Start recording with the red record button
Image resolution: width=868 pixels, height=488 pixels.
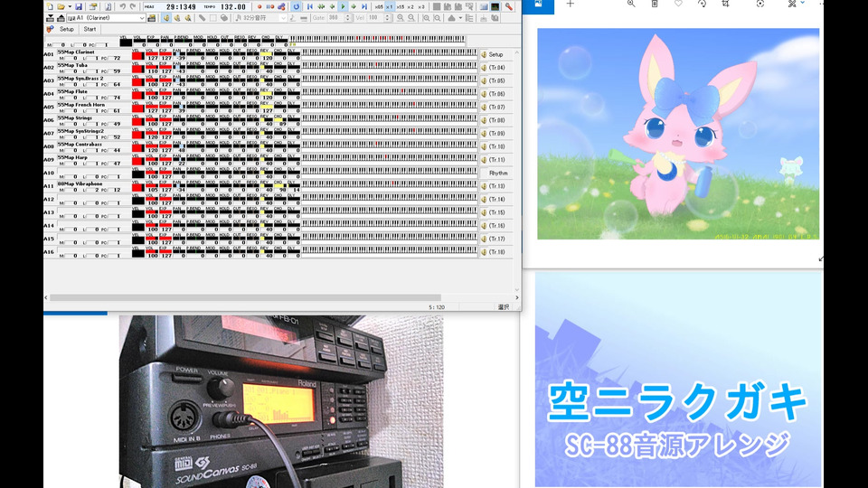click(259, 6)
